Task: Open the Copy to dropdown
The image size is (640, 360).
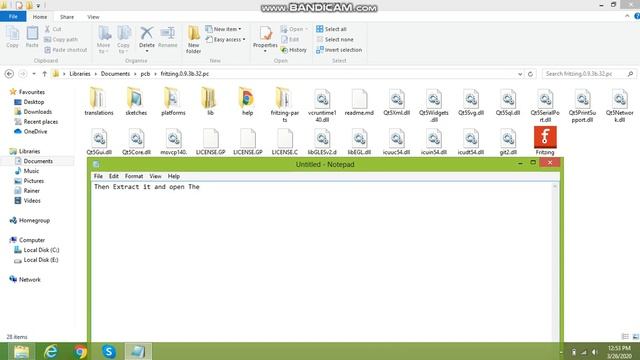Action: [123, 39]
